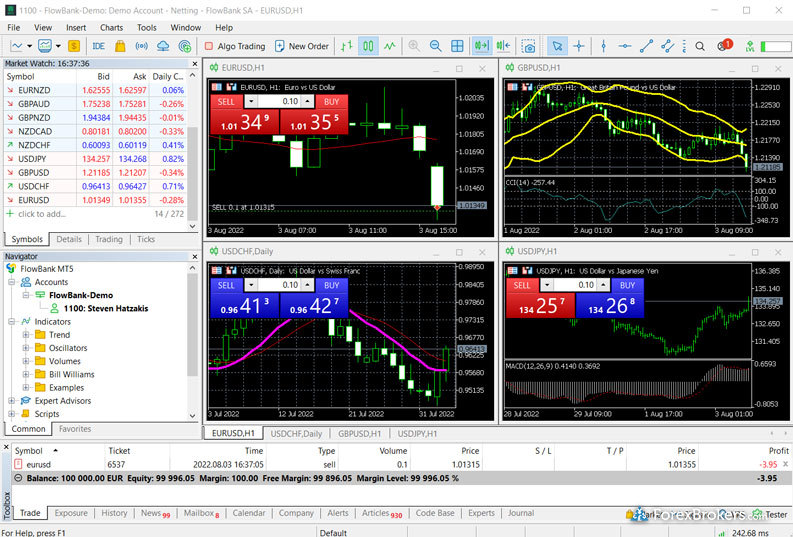
Task: Expand the Trend indicators folder
Action: (26, 335)
